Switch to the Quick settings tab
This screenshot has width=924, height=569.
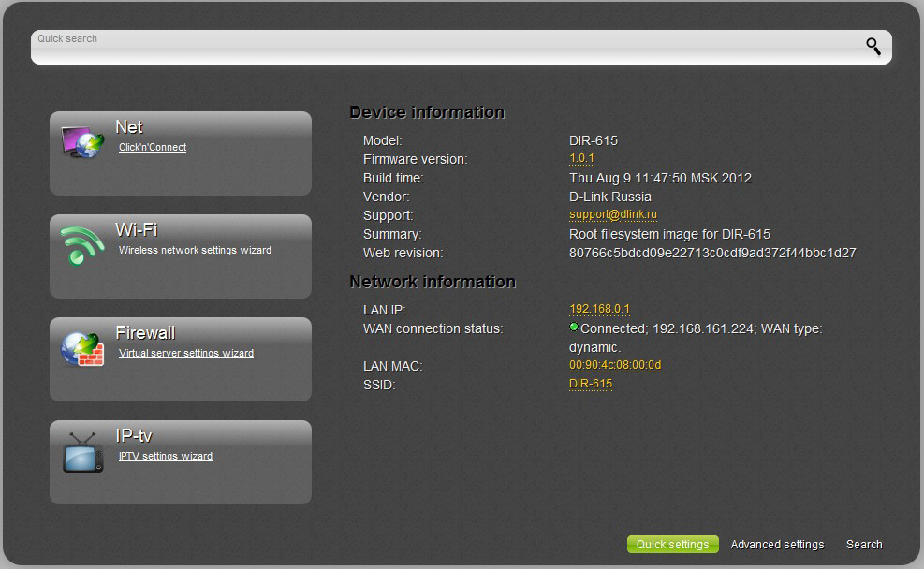point(672,545)
